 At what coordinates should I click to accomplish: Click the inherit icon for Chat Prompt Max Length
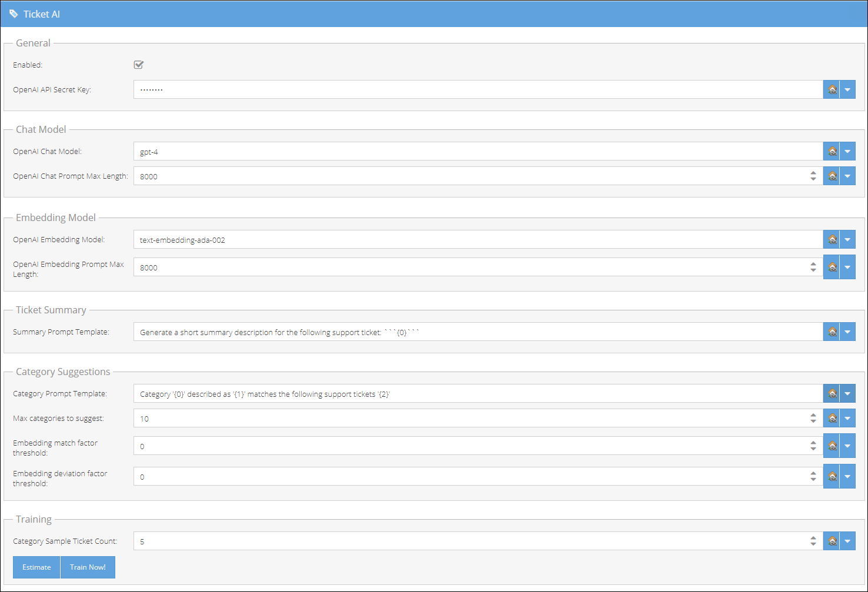click(x=832, y=176)
